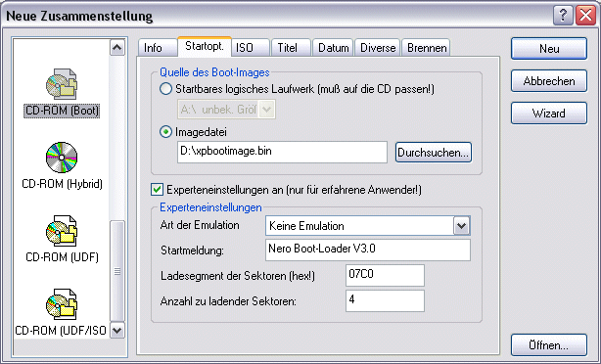Click the compilation list scroll down arrow
The width and height of the screenshot is (601, 364).
(116, 330)
